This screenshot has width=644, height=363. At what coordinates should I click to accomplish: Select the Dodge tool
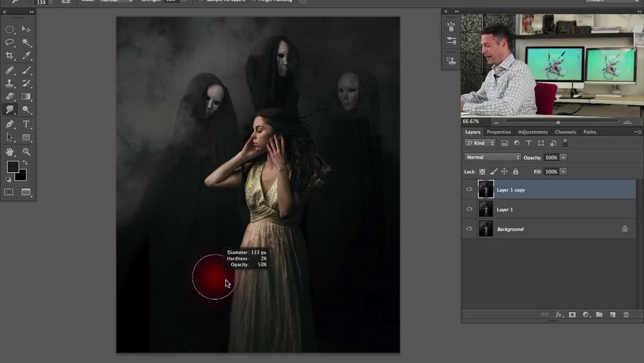[26, 110]
